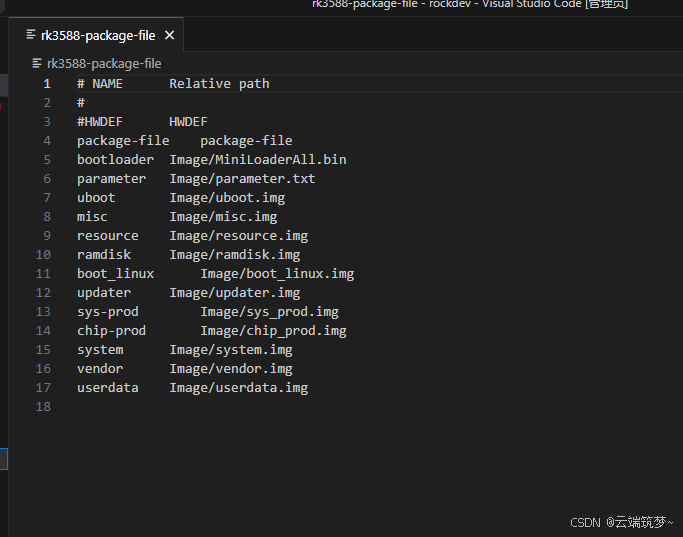Screen dimensions: 683x537
Task: Click 'Image/resource.img' path
Action: point(239,236)
